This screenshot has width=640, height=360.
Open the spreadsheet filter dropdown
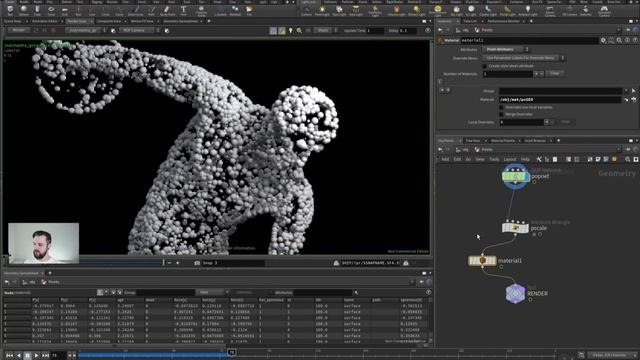point(212,292)
